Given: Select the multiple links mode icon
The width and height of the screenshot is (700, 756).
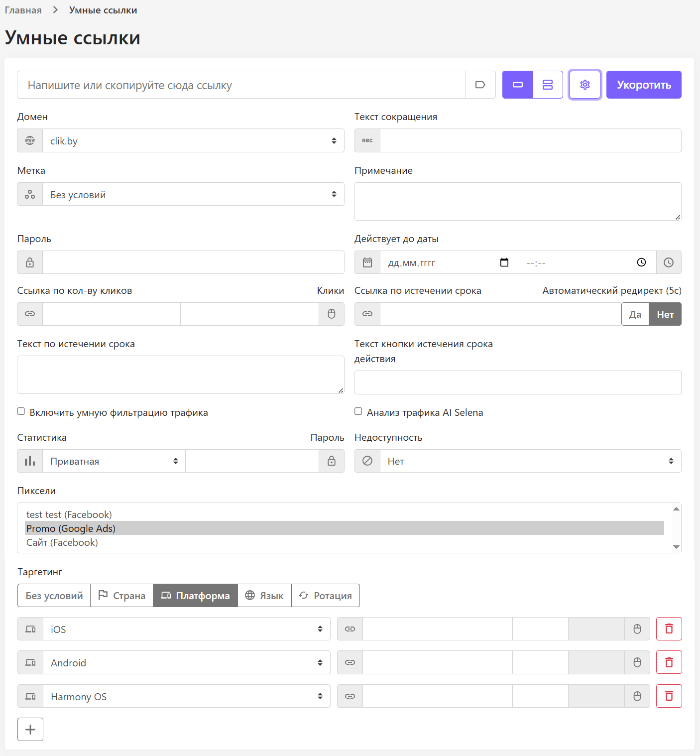Looking at the screenshot, I should [548, 85].
